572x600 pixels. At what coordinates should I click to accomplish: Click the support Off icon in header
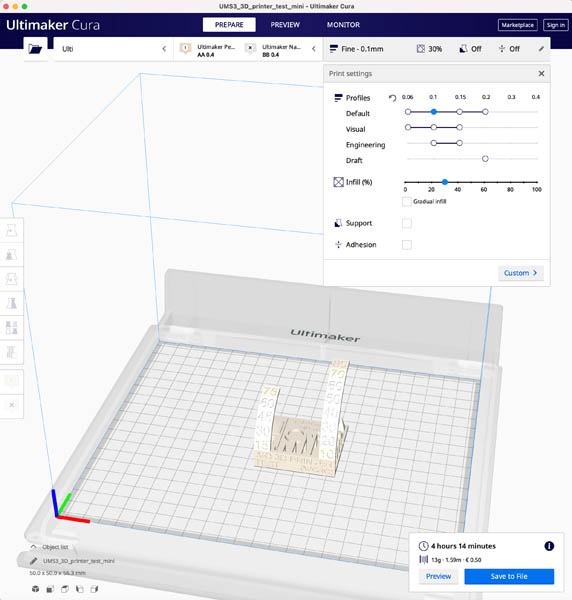(463, 49)
